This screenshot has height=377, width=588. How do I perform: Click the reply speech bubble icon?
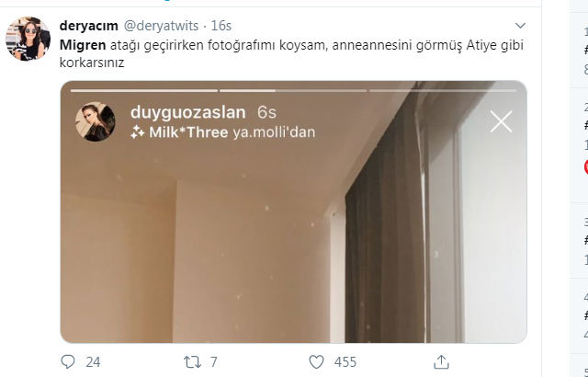point(68,361)
